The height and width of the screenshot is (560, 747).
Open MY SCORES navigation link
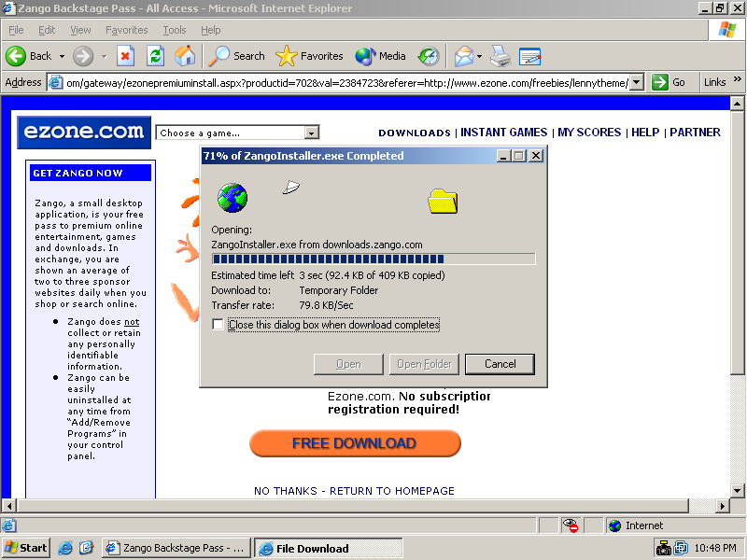pos(589,133)
